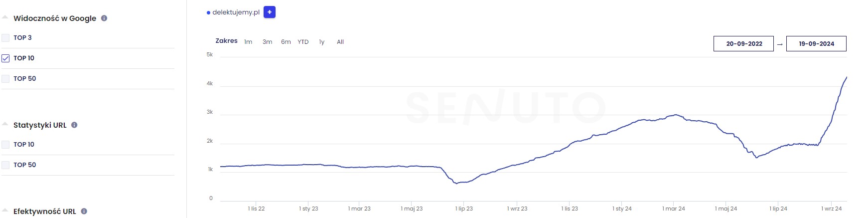Tick TOP 10 under Statystyki URL

click(x=6, y=145)
